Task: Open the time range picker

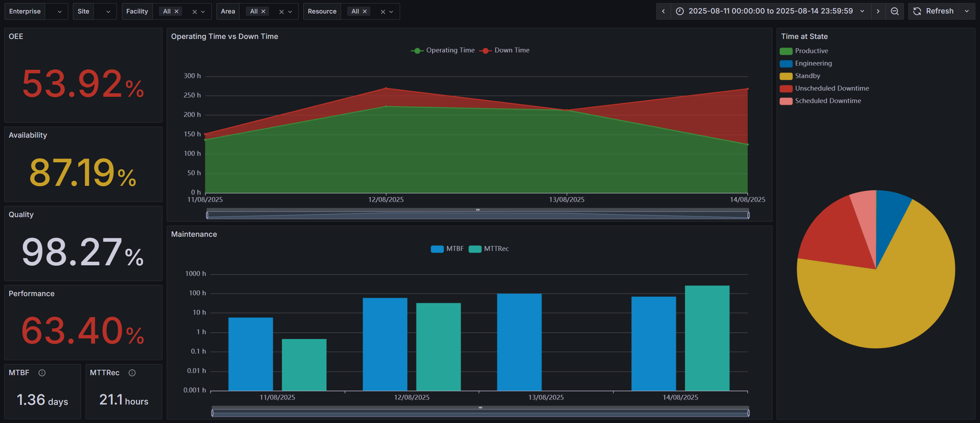Action: (x=770, y=11)
